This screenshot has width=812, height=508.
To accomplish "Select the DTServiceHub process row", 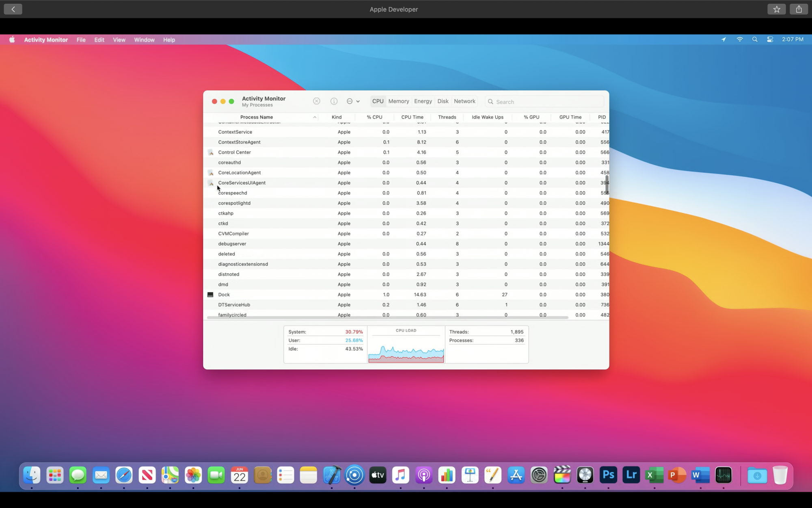I will pos(406,305).
